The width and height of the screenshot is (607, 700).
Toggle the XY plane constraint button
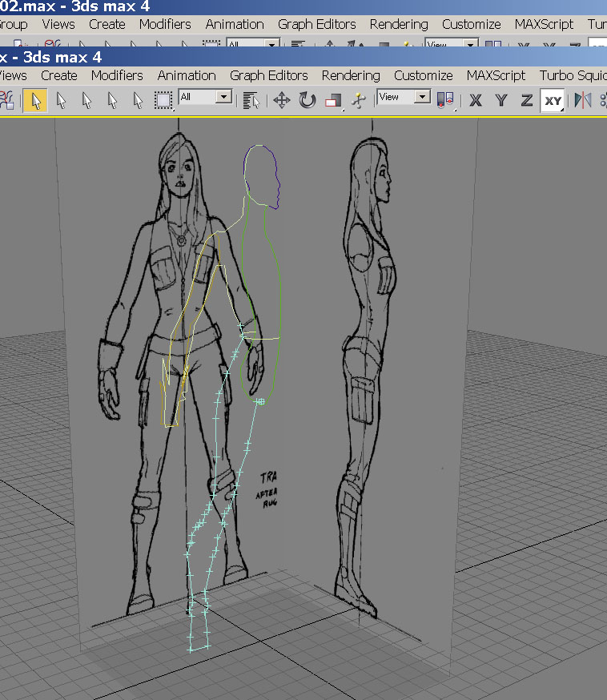point(553,100)
